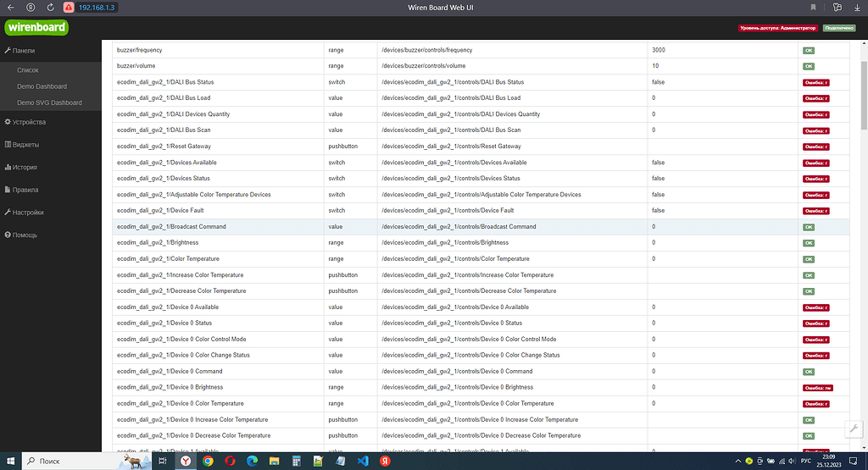The image size is (868, 470).
Task: Click the Уровень доступа: Администратор badge
Action: click(778, 28)
